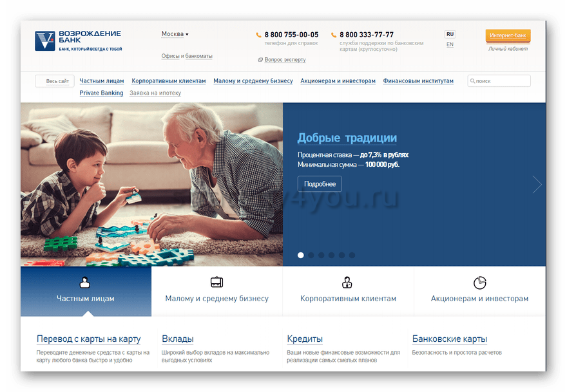Select the Малому и среднему бизнесу tab
Viewport: 567px width, 392px height.
[x=216, y=299]
